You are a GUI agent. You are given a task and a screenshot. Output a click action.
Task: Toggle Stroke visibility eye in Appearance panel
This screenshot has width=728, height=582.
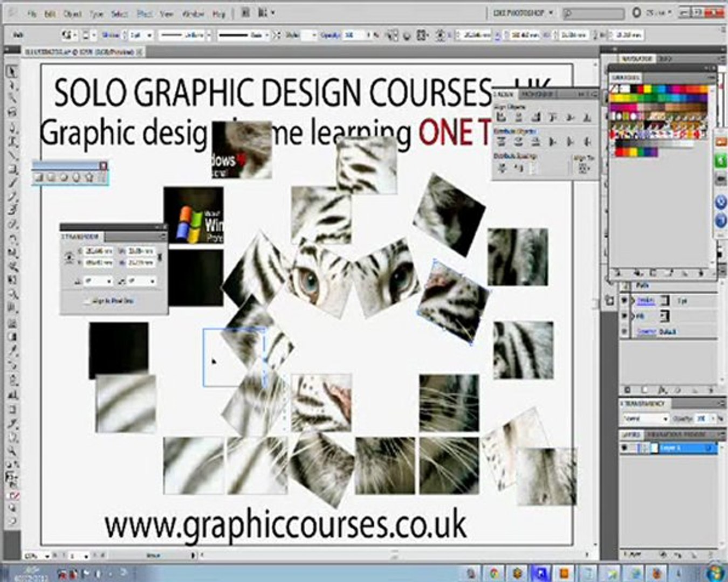click(625, 301)
